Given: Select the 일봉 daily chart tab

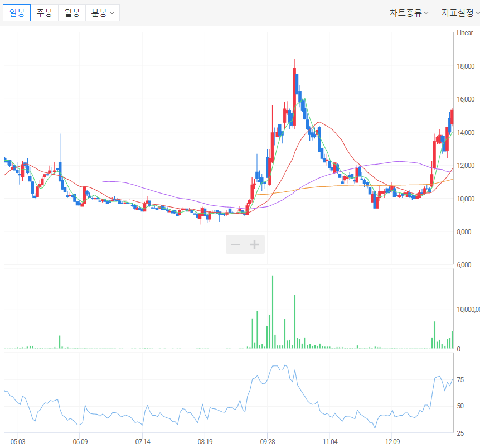Looking at the screenshot, I should tap(17, 13).
